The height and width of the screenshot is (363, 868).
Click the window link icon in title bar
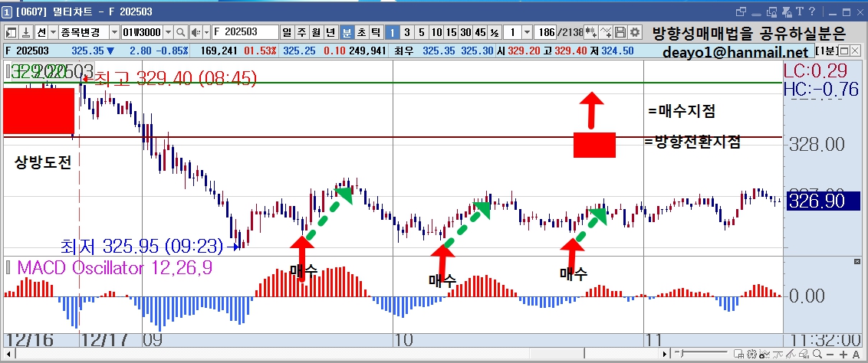click(x=741, y=11)
